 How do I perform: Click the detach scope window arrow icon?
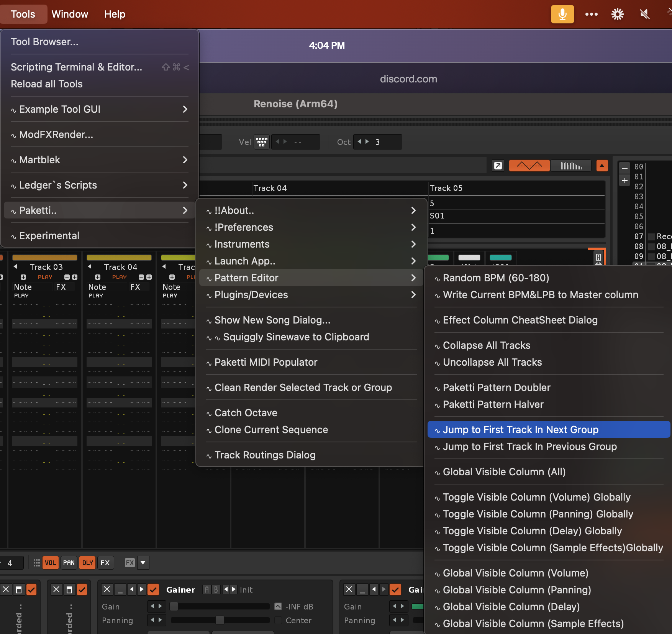click(498, 166)
